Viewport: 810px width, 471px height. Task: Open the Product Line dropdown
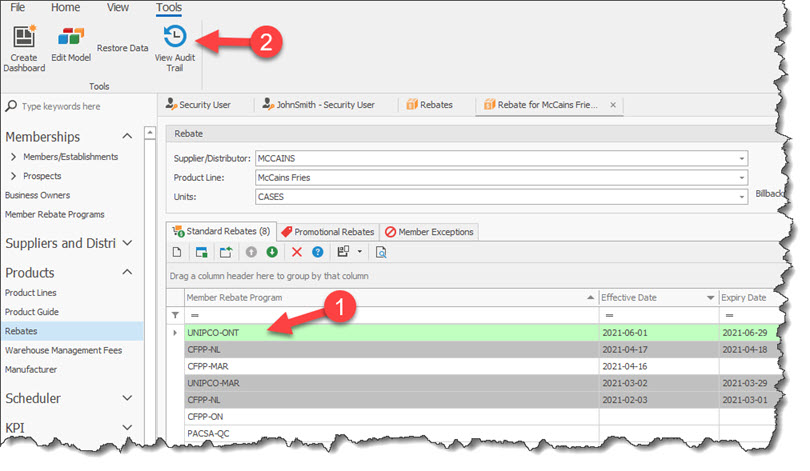[742, 178]
